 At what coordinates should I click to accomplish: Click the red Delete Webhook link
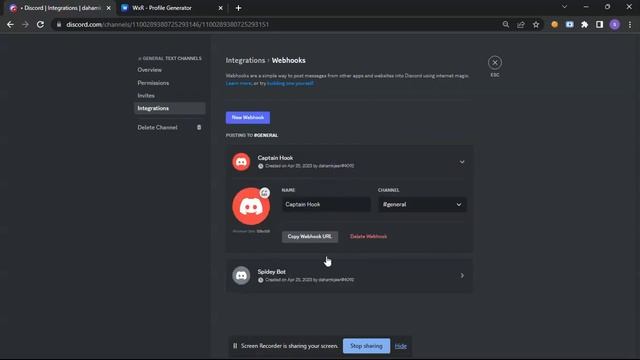coord(369,236)
